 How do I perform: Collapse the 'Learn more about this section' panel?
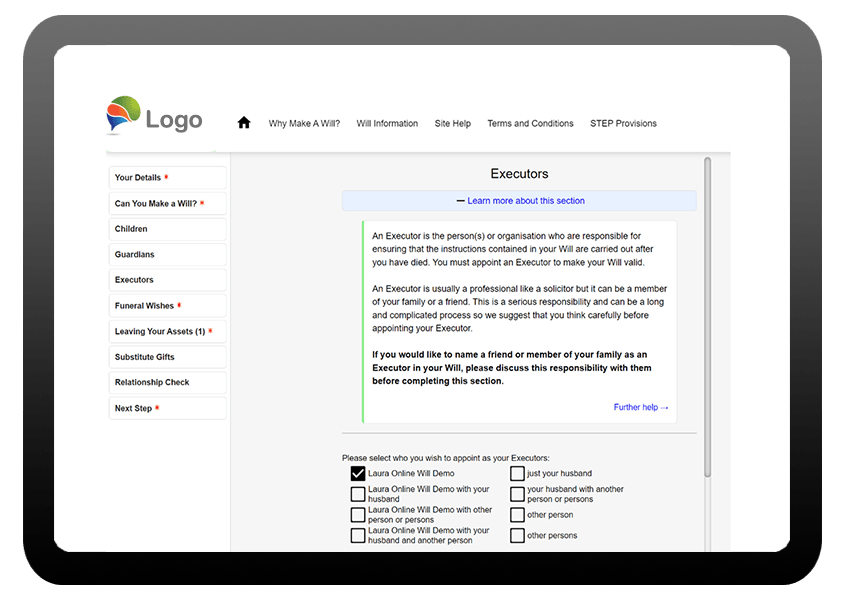point(519,201)
